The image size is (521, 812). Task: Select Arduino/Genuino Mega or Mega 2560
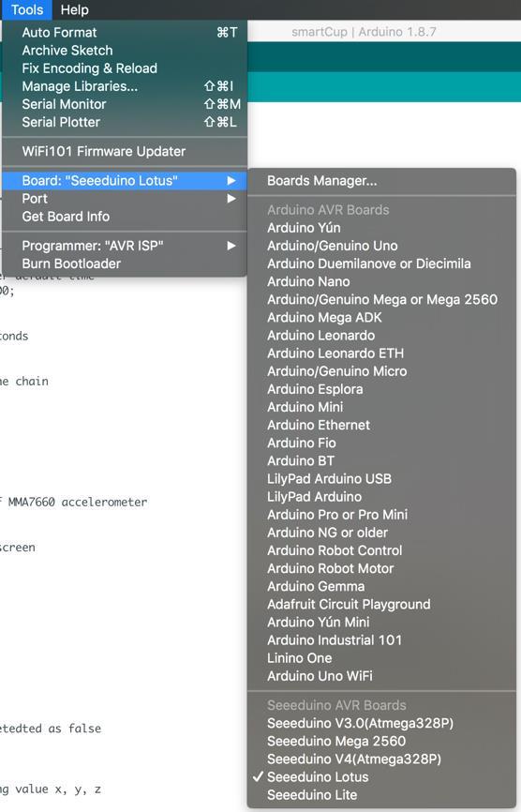381,299
